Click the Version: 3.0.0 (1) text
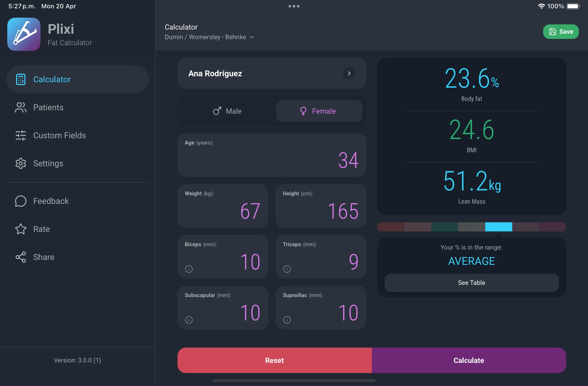588x386 pixels. pos(77,360)
